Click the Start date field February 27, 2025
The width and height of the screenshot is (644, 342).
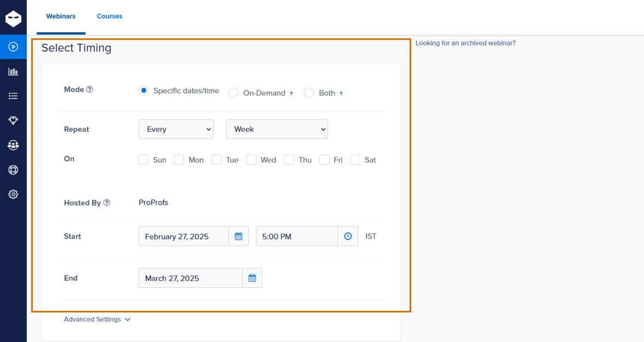[x=183, y=236]
